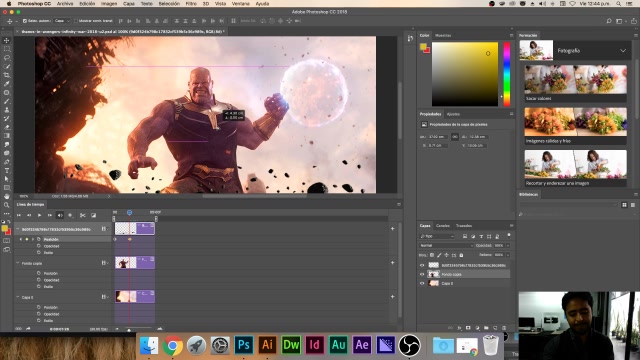Open Capa 0 track filmstrip menu
Viewport: 640px width, 360px height.
(104, 297)
